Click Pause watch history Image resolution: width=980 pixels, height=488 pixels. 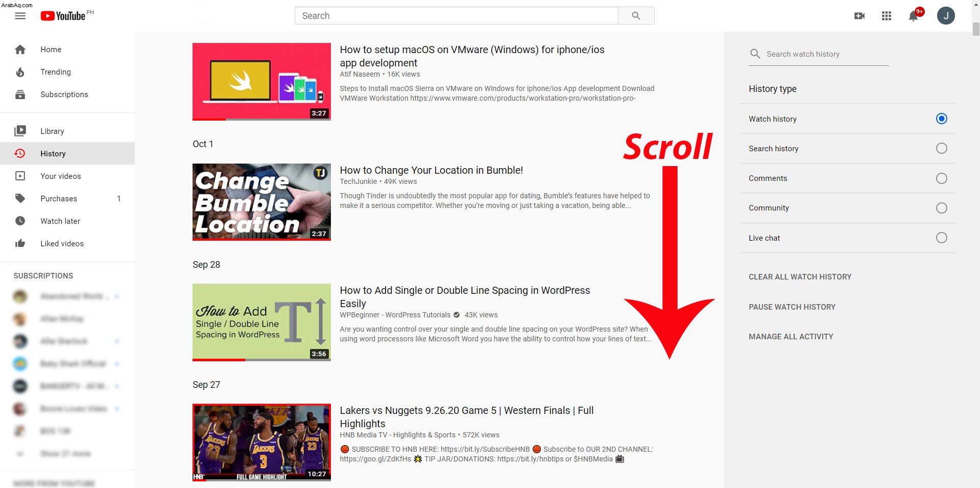pyautogui.click(x=792, y=307)
